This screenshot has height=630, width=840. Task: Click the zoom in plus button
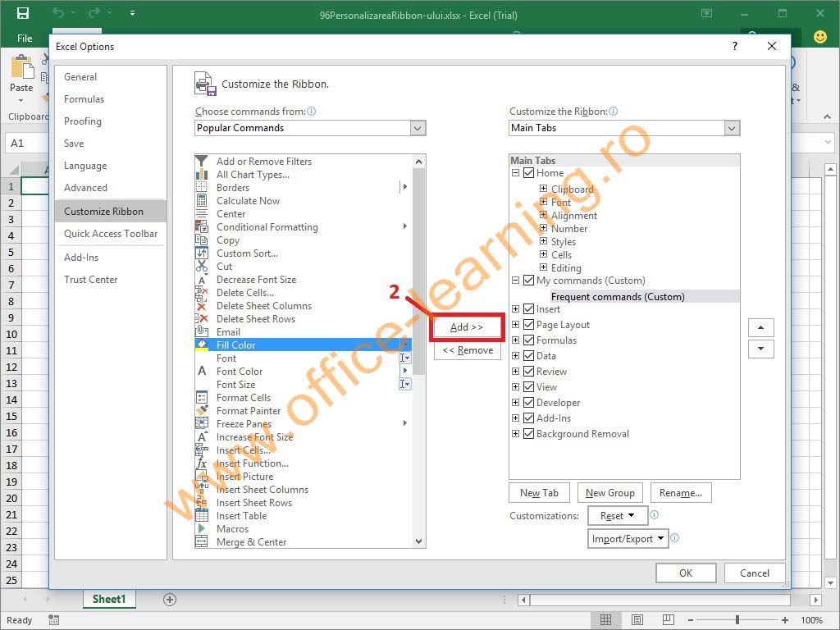tap(785, 620)
